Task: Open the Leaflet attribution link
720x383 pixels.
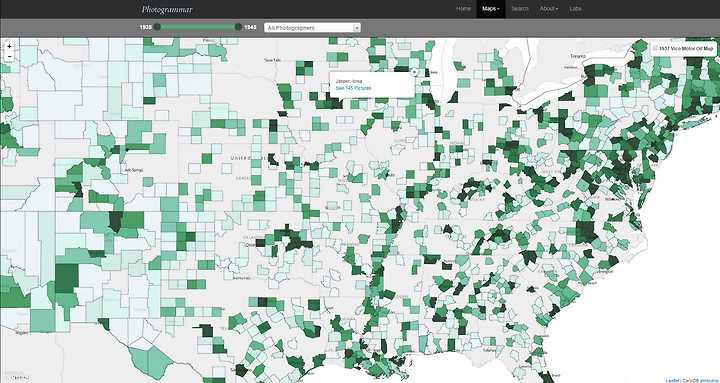Action: click(x=672, y=380)
